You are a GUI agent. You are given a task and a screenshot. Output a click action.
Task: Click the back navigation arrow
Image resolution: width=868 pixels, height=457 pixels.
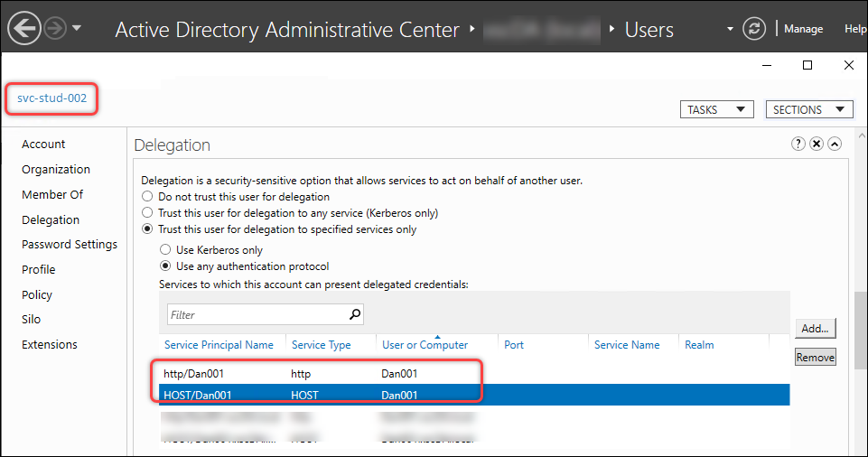24,29
